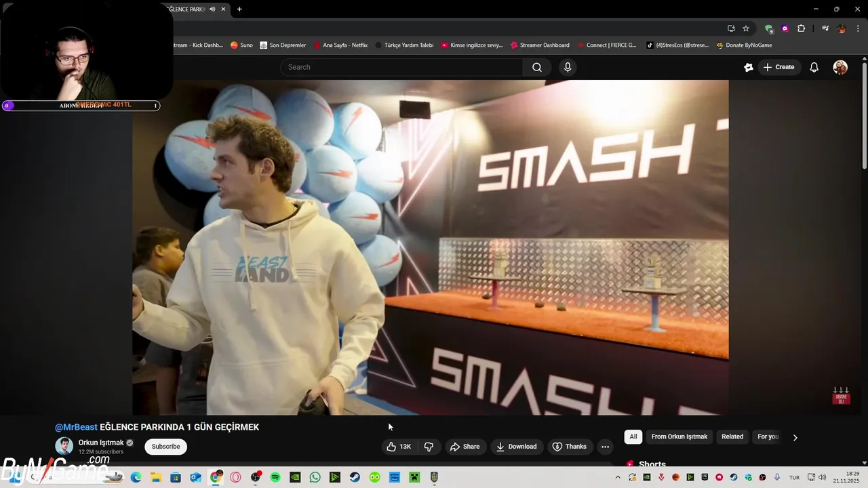
Task: Open the @MrBeast mention link
Action: click(x=76, y=427)
